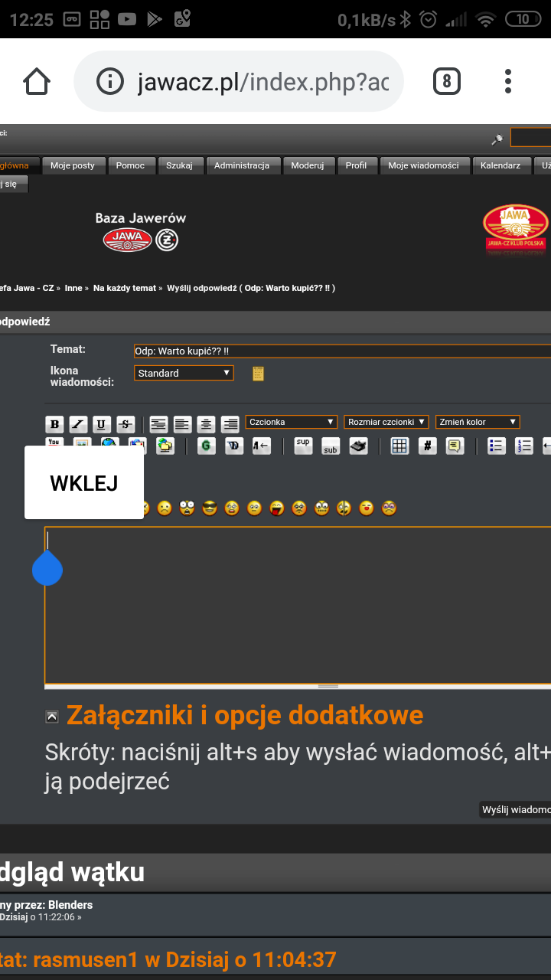The height and width of the screenshot is (980, 551).
Task: Grab the blue text cursor handle
Action: click(47, 568)
